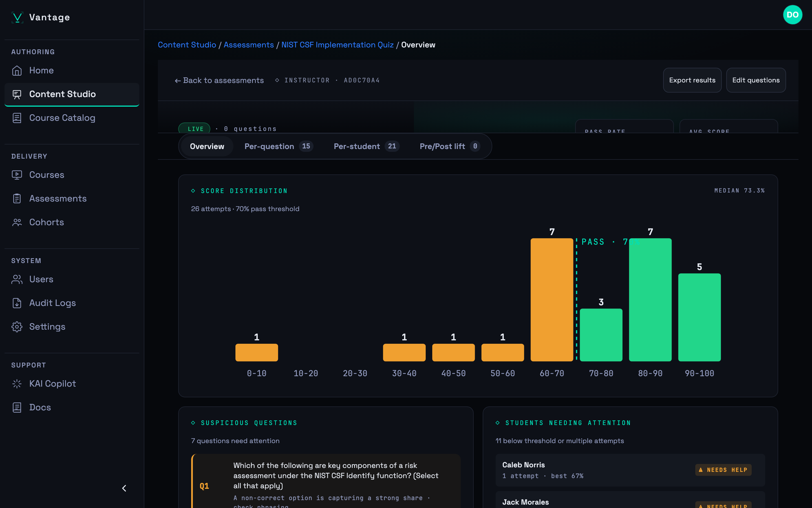Image resolution: width=812 pixels, height=508 pixels.
Task: Click the Students Needing Attention diamond icon
Action: point(498,423)
